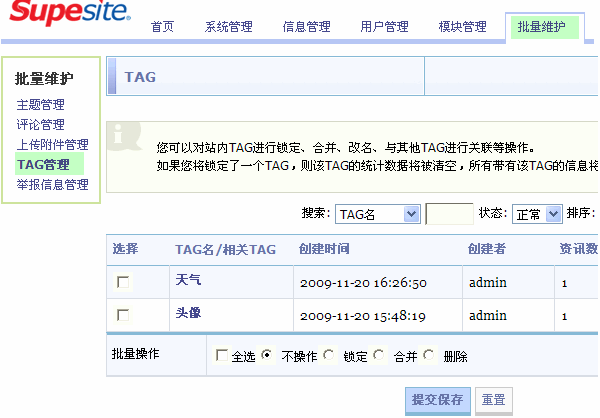Tick the 全选 checkbox
Screen dimensions: 600x418
pos(221,356)
